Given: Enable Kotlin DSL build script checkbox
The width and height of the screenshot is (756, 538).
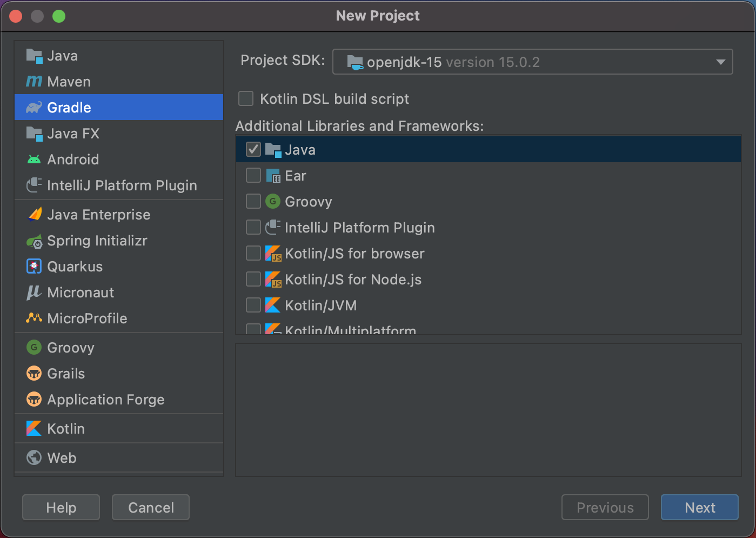Looking at the screenshot, I should click(x=246, y=98).
